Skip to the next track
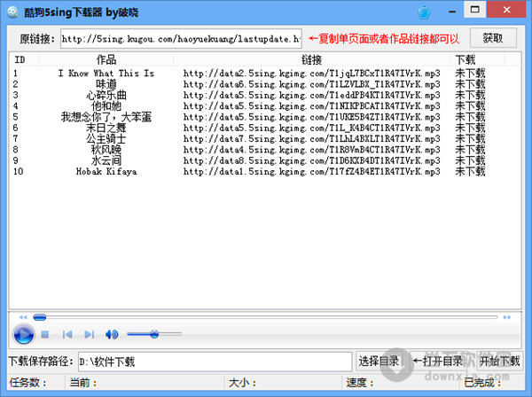532x397 pixels. [90, 335]
